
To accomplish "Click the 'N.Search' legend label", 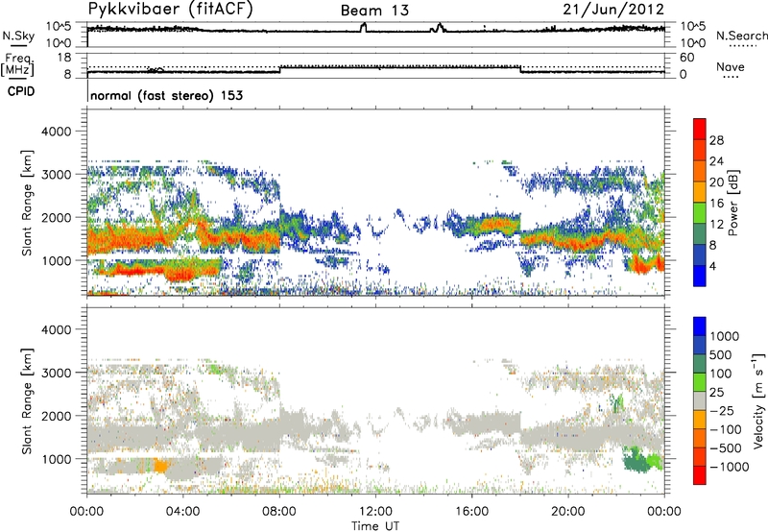I will point(741,36).
